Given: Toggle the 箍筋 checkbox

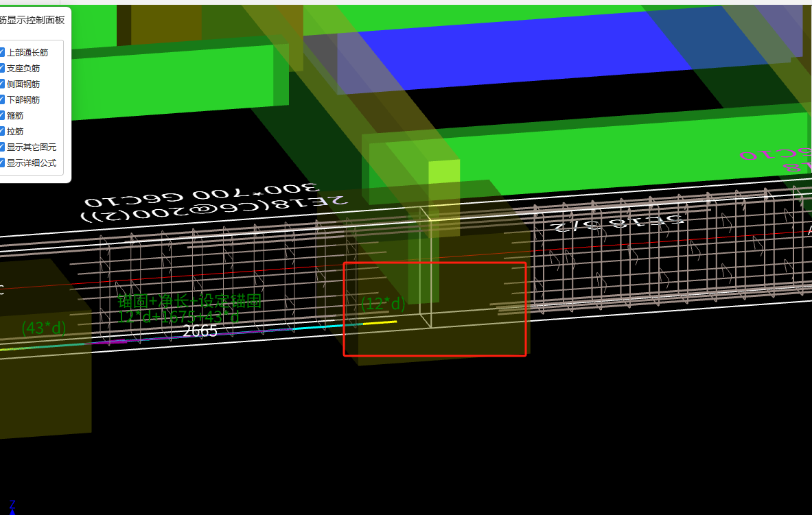Looking at the screenshot, I should (x=2, y=115).
